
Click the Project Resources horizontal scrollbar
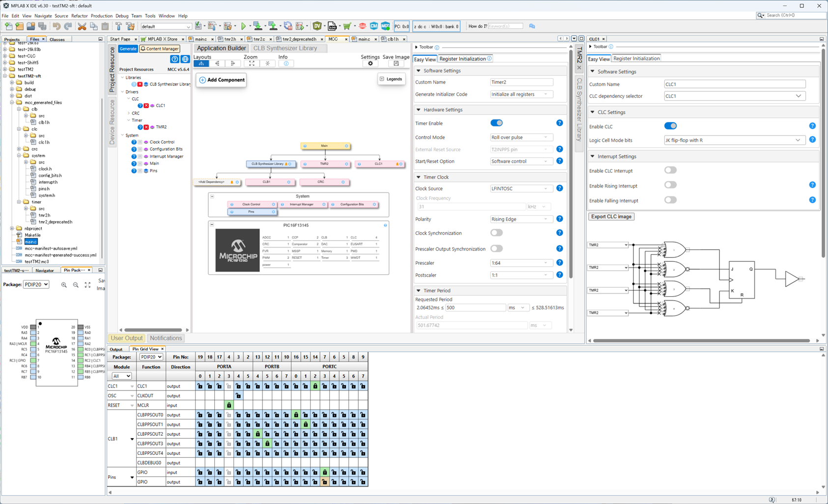tap(153, 330)
